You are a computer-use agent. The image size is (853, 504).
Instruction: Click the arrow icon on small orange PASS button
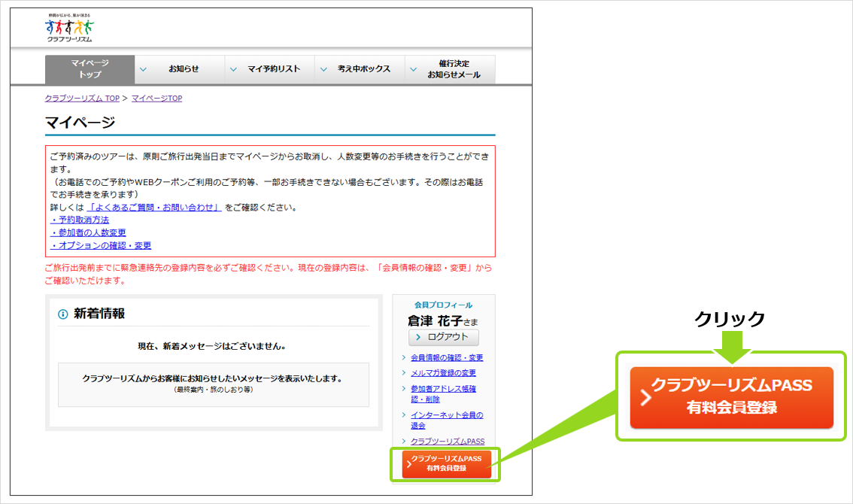click(x=408, y=464)
